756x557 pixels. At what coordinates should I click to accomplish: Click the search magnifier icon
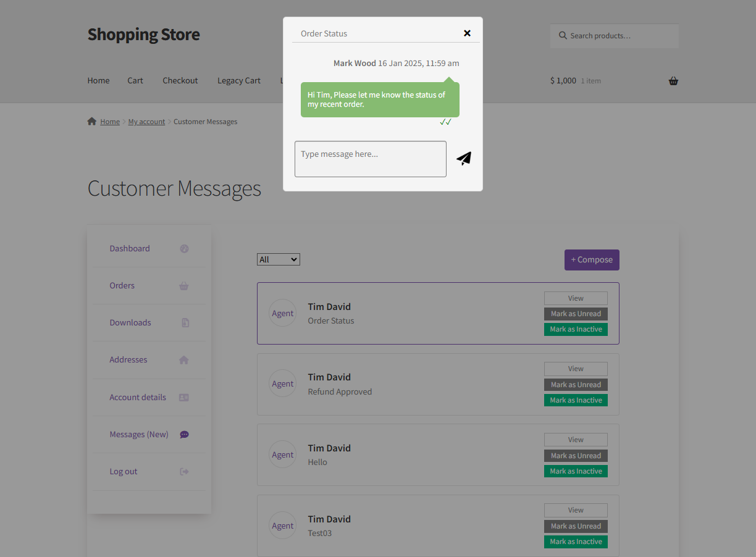coord(563,36)
